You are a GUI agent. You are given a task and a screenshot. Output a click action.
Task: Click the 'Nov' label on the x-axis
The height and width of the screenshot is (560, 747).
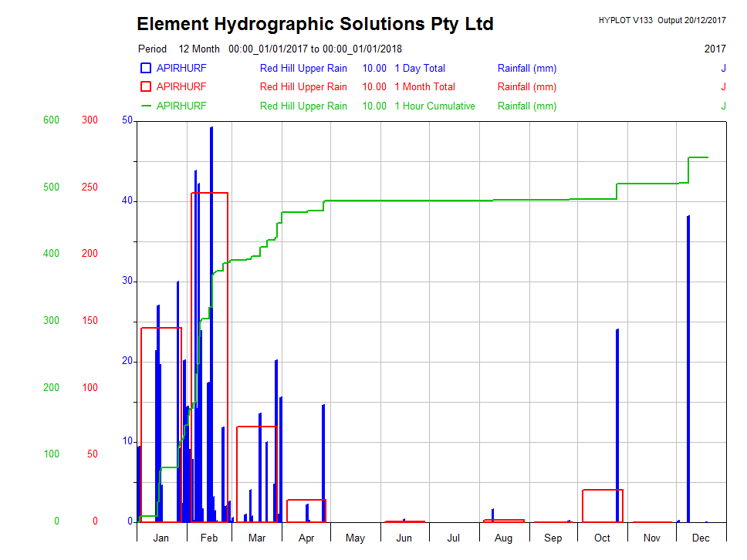click(x=652, y=538)
